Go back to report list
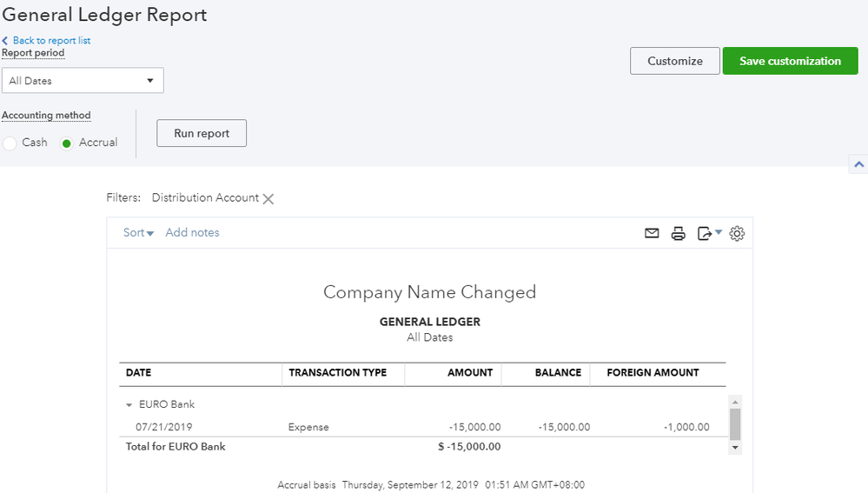Viewport: 868px width, 493px height. (51, 41)
